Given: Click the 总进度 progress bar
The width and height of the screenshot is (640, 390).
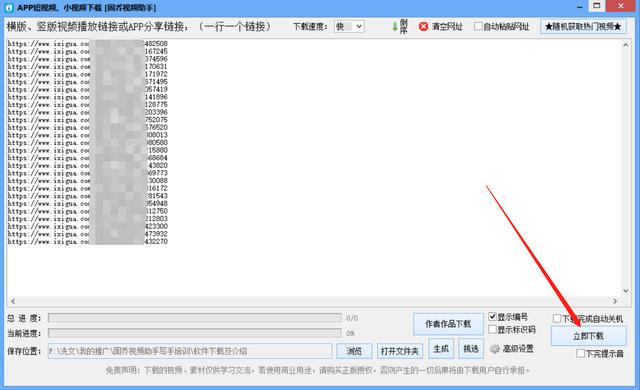Looking at the screenshot, I should (195, 318).
